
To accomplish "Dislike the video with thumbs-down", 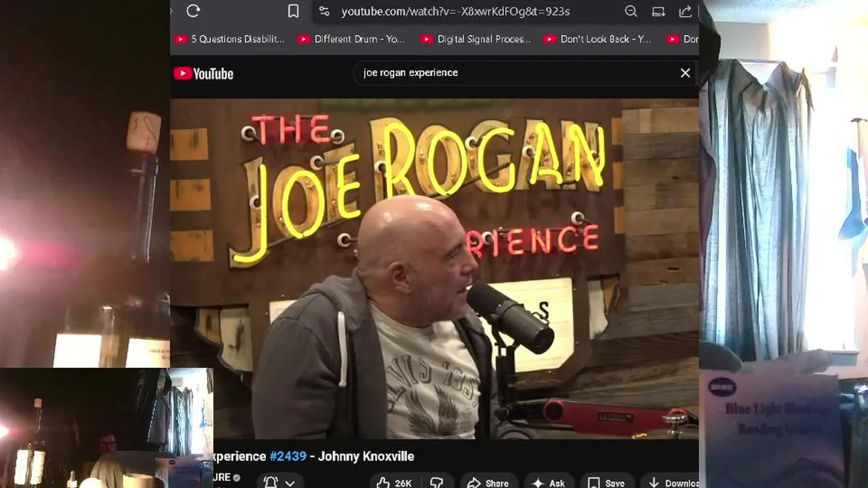I will [x=437, y=483].
